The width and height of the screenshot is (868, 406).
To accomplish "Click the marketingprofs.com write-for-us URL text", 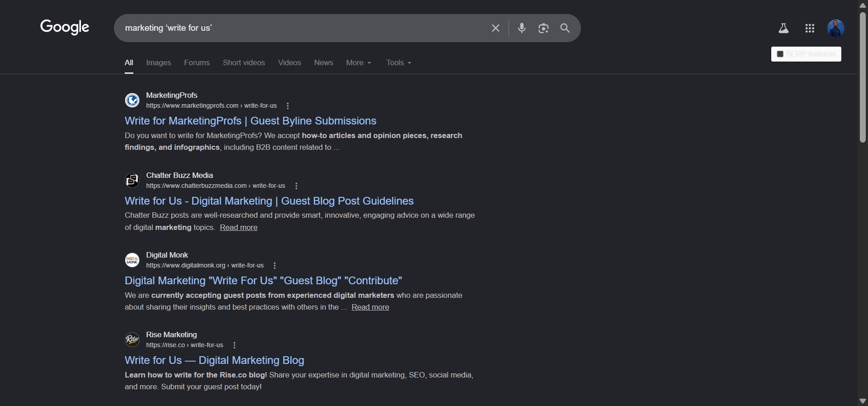I will [x=211, y=105].
